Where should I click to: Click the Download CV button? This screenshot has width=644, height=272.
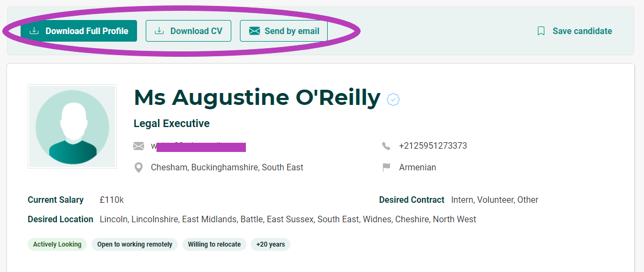point(188,31)
